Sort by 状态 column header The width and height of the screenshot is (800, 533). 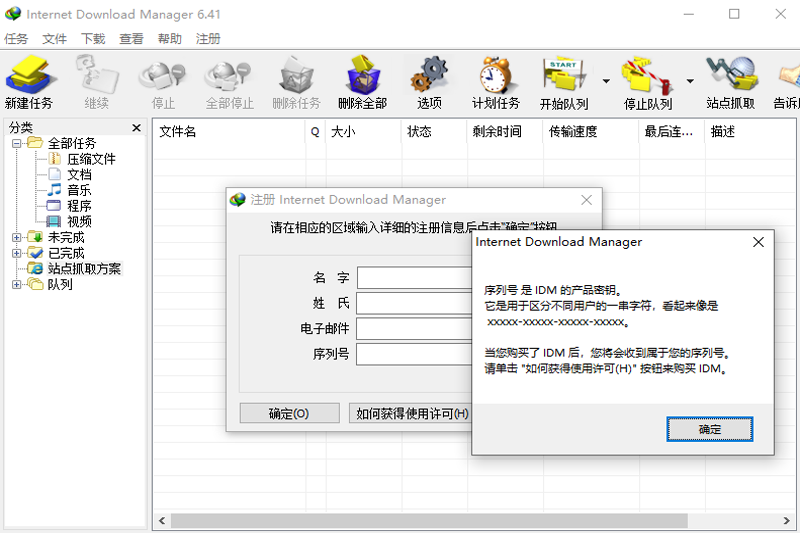coord(434,132)
